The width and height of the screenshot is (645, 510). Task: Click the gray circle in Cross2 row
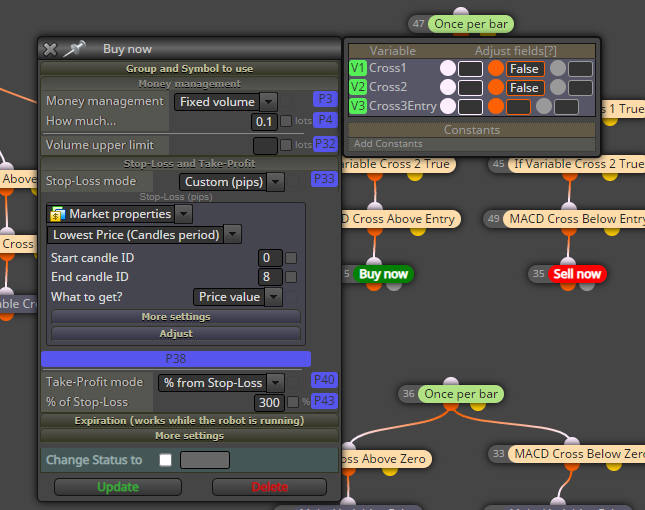558,87
